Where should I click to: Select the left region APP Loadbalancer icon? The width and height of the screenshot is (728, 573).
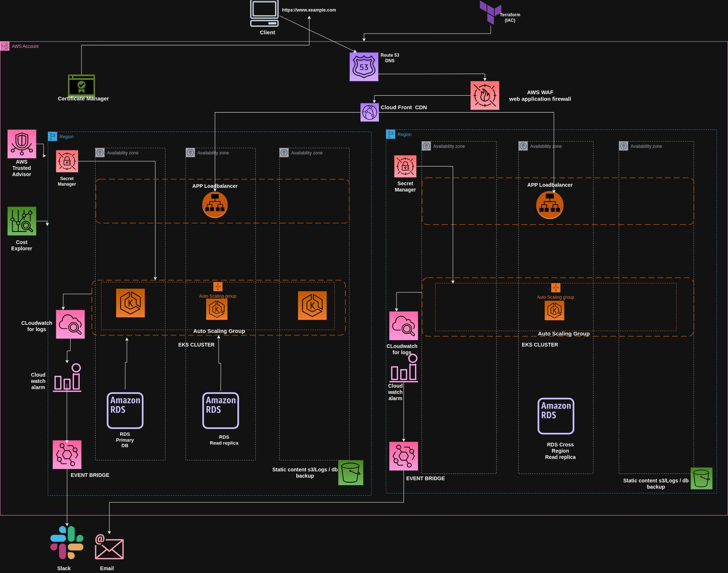point(215,205)
